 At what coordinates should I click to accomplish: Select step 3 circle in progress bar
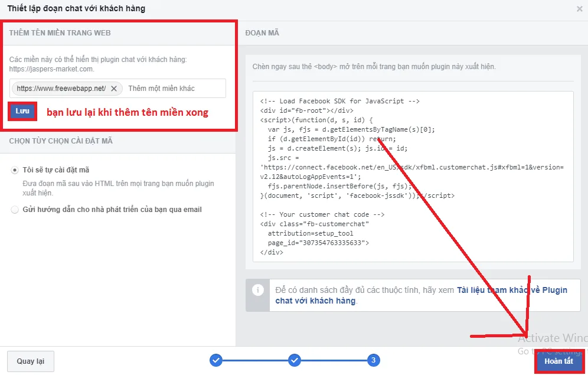tap(373, 360)
